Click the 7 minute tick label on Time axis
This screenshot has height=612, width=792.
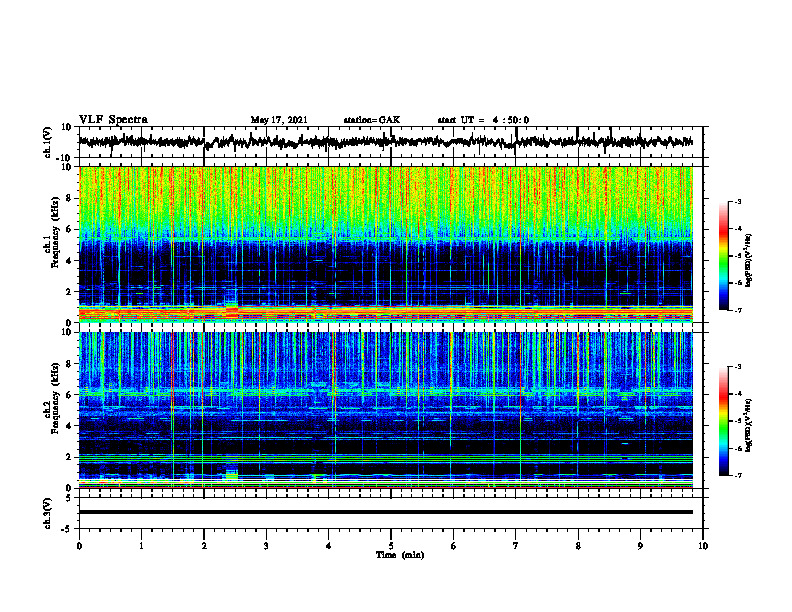pyautogui.click(x=516, y=546)
